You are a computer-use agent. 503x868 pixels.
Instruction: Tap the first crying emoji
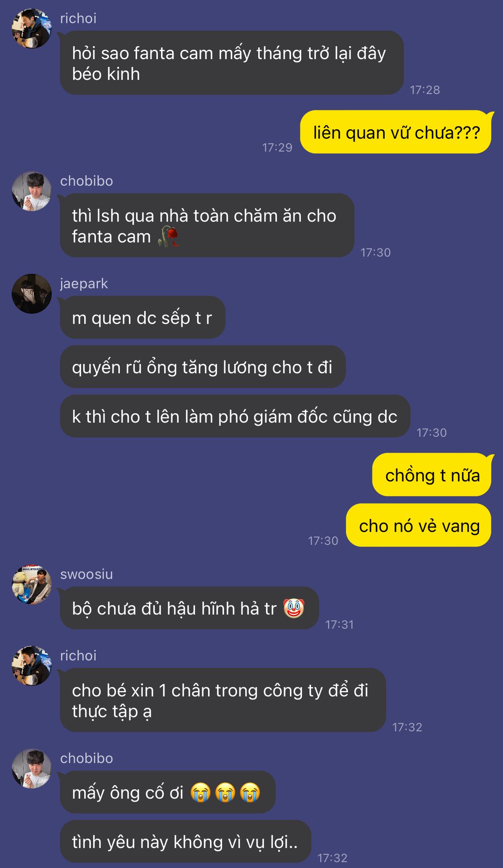coord(200,793)
